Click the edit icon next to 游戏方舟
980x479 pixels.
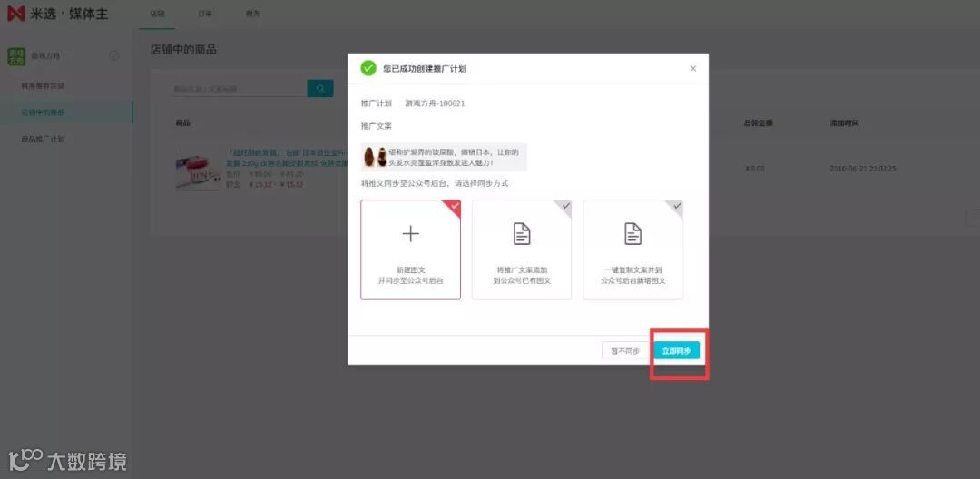[113, 55]
